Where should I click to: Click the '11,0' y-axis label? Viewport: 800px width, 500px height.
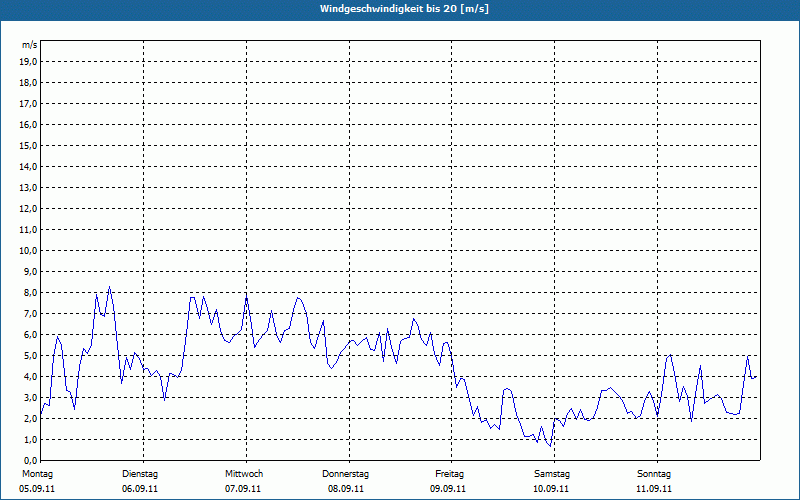28,230
